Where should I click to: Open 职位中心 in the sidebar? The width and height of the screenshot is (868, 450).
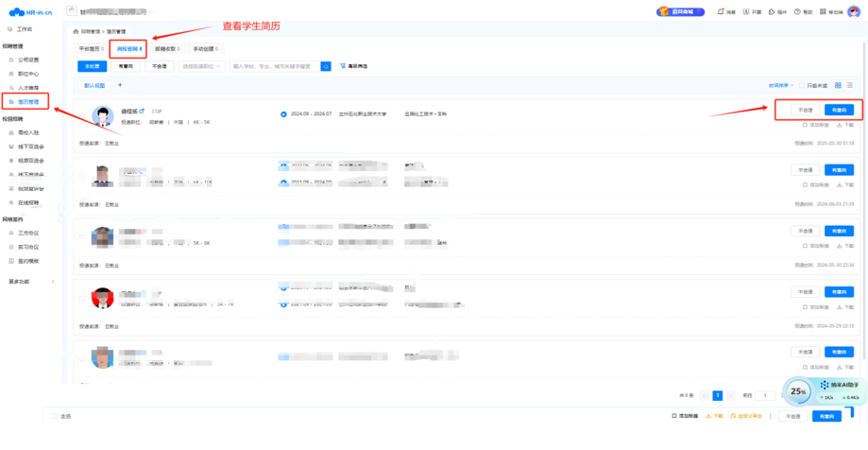tap(28, 72)
